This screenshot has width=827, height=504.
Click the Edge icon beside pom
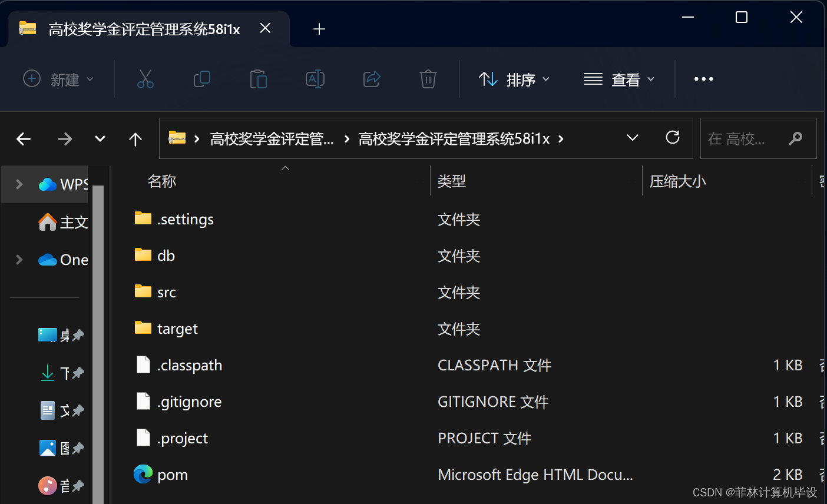pyautogui.click(x=143, y=474)
